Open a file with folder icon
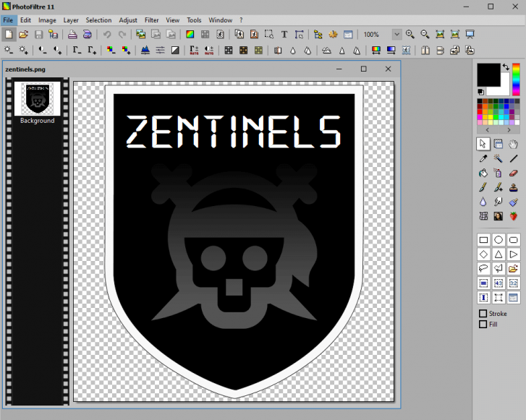The width and height of the screenshot is (526, 420). (x=23, y=34)
